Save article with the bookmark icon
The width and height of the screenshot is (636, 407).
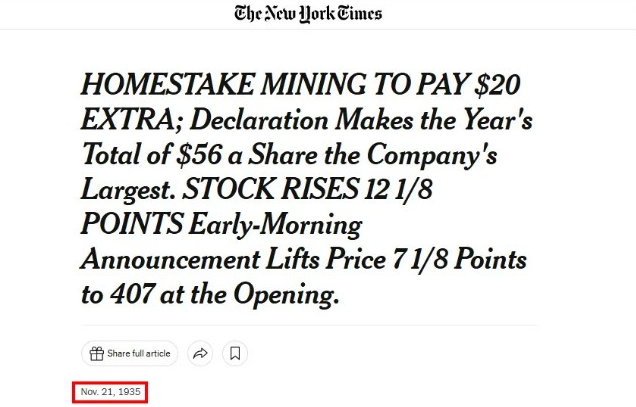[x=235, y=353]
